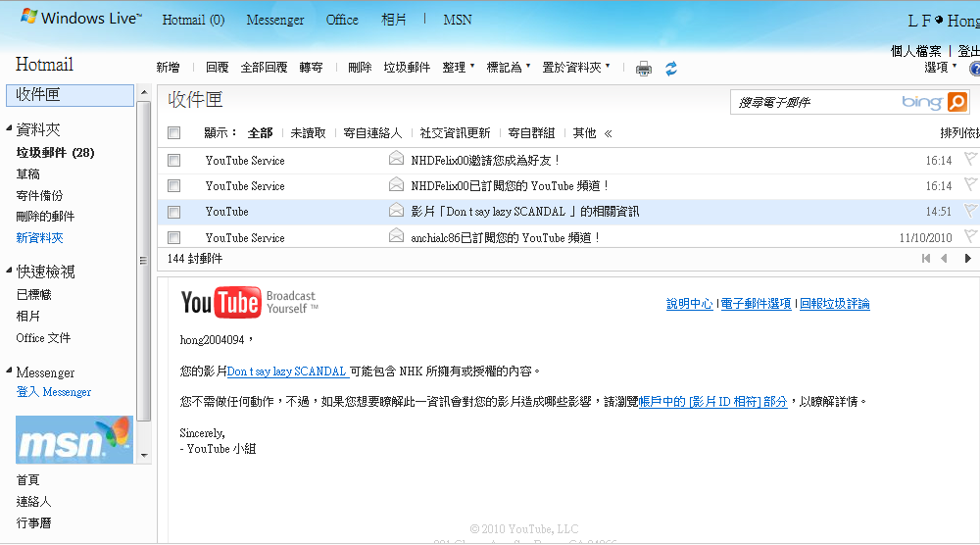Go to the previous page of messages

(x=945, y=258)
